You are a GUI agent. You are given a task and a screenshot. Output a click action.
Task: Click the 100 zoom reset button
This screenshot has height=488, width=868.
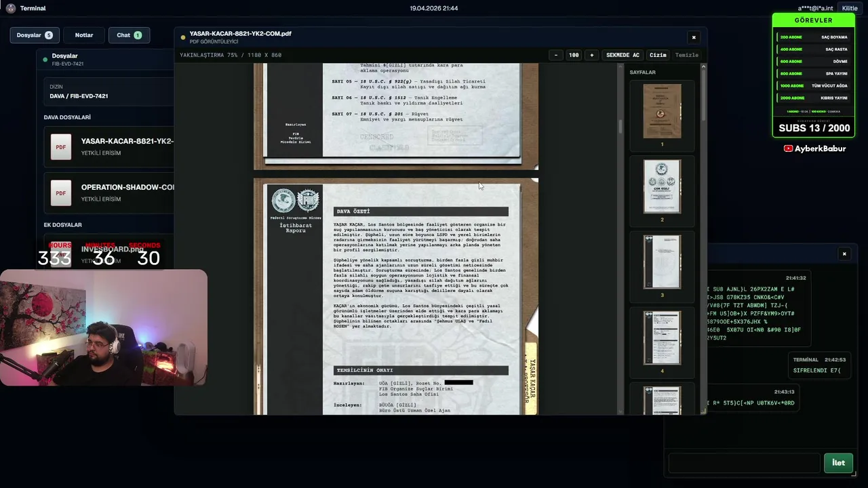pyautogui.click(x=574, y=55)
